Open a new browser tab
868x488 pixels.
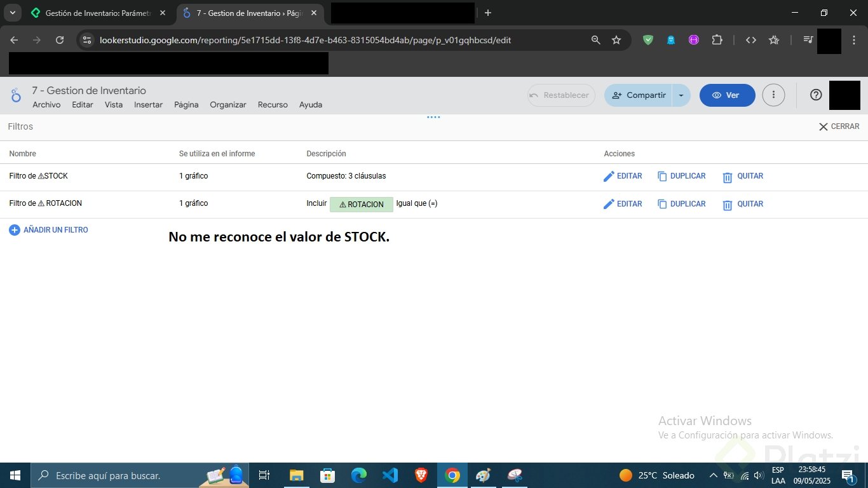(488, 13)
